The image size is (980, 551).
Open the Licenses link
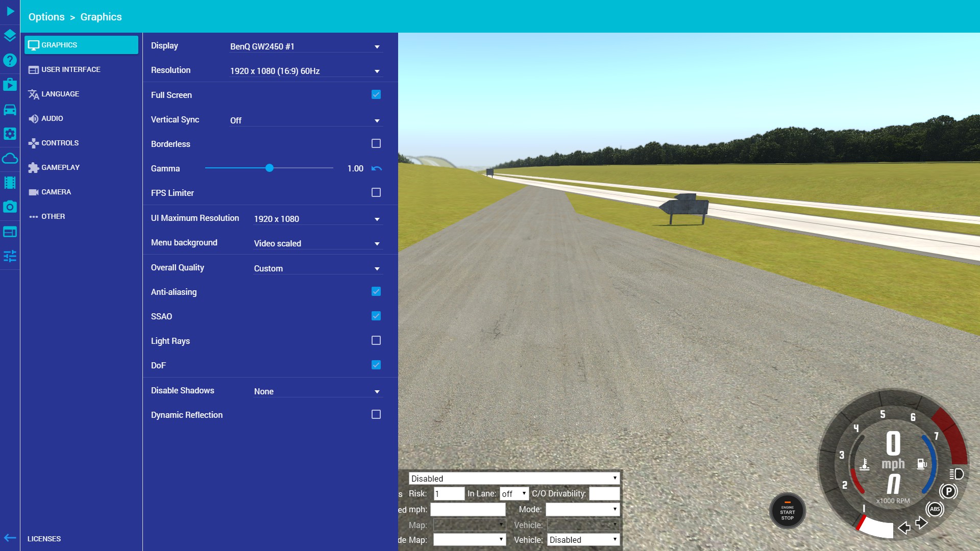(x=44, y=539)
